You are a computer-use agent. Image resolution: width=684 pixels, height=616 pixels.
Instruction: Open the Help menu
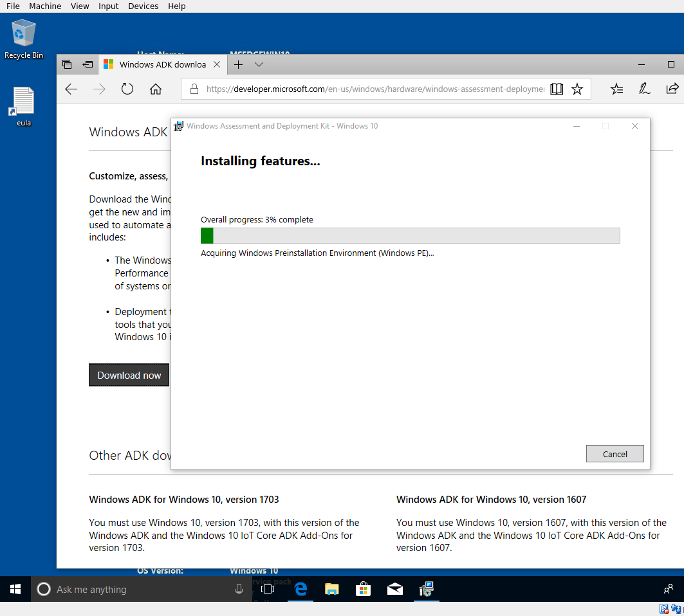click(177, 6)
